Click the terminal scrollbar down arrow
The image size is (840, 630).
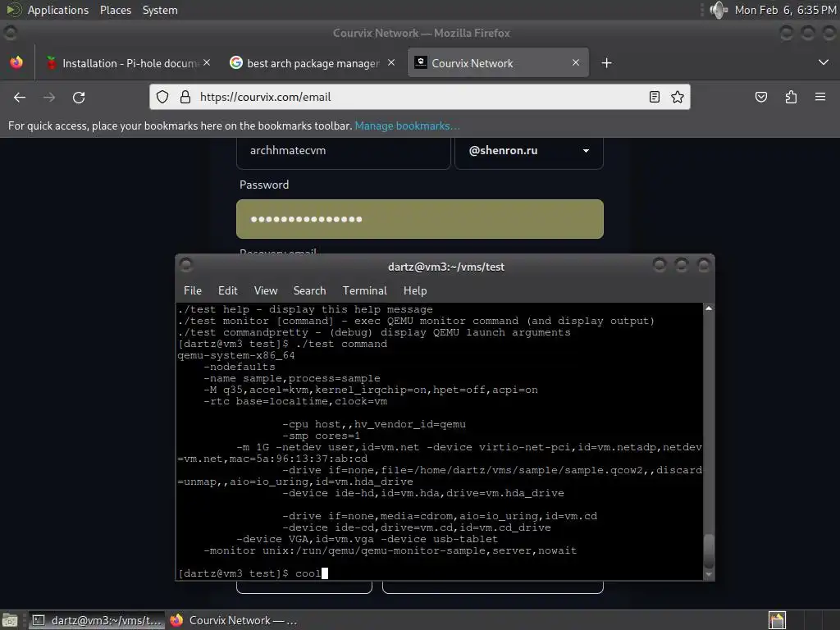click(709, 574)
